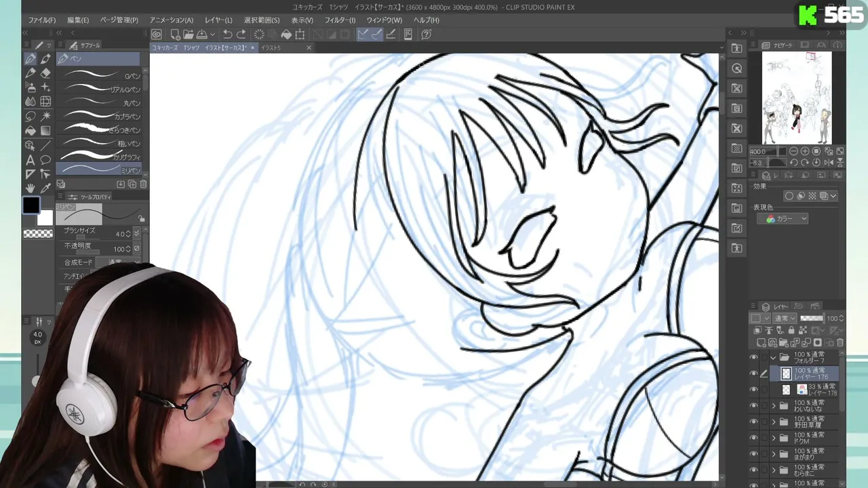This screenshot has width=868, height=488.
Task: Hide the フォルダー 7 folder layer
Action: coord(753,358)
